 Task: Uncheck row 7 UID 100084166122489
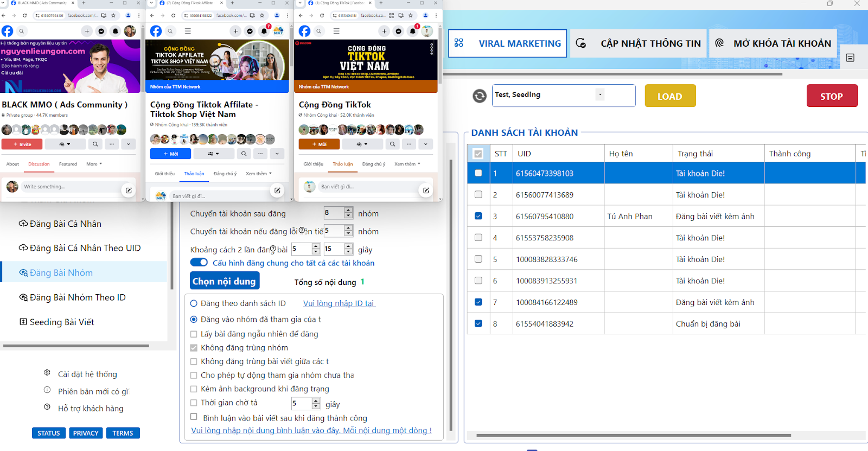[478, 302]
